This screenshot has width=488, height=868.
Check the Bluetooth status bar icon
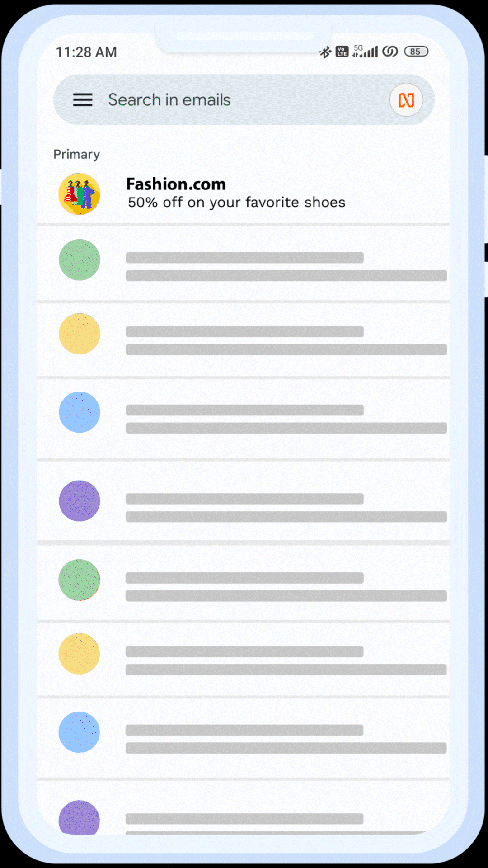point(325,52)
